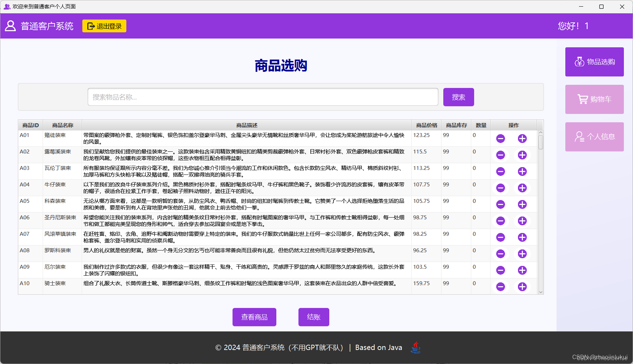633x364 pixels.
Task: Select the product name 牛仔装束
Action: coord(55,184)
